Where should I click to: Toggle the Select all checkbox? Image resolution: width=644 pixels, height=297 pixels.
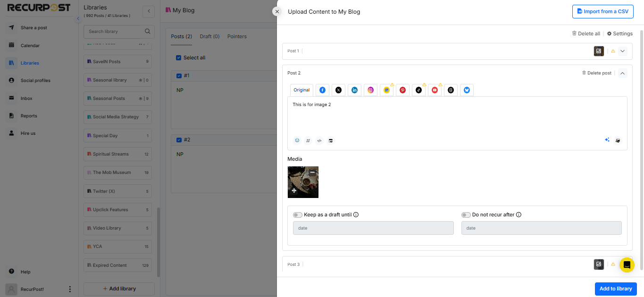178,58
